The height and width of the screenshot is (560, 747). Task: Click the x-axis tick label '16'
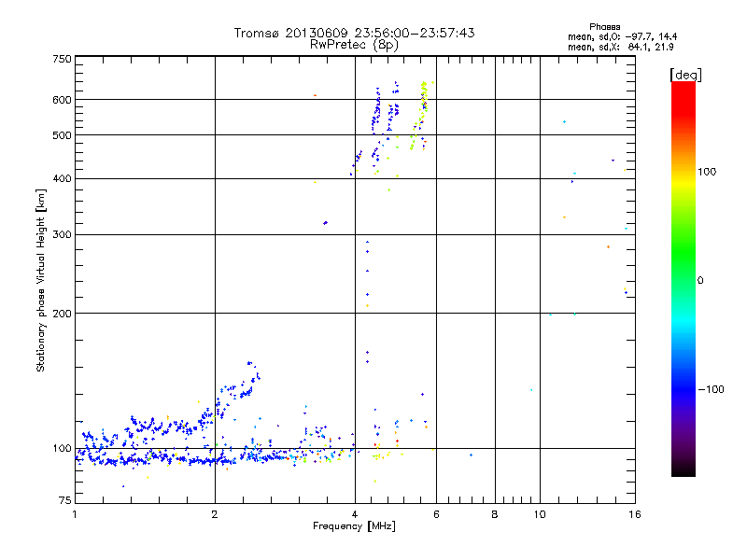(x=635, y=514)
